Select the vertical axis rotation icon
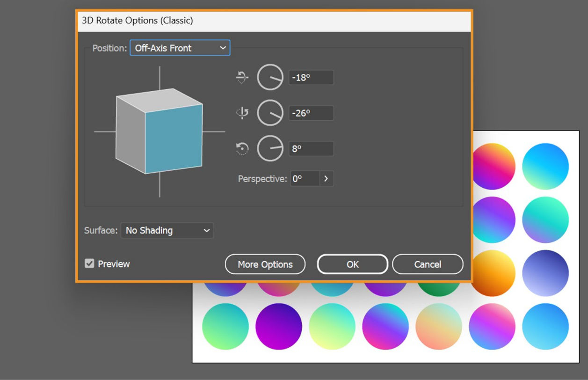The height and width of the screenshot is (380, 588). 242,113
